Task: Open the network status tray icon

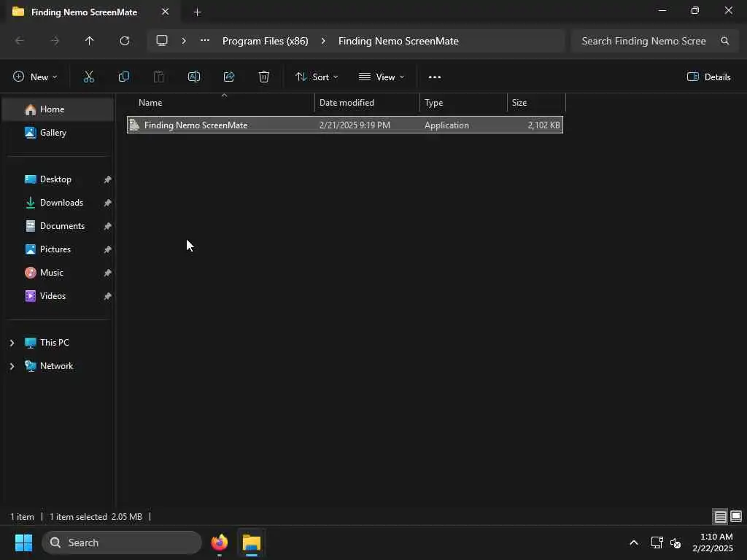Action: coord(657,542)
